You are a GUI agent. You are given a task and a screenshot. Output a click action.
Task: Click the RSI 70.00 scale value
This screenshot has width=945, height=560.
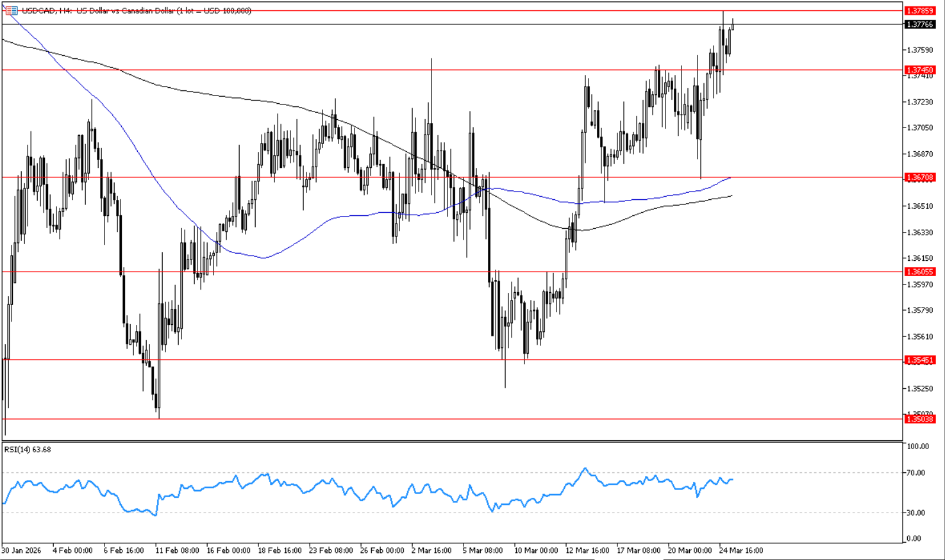(x=916, y=473)
